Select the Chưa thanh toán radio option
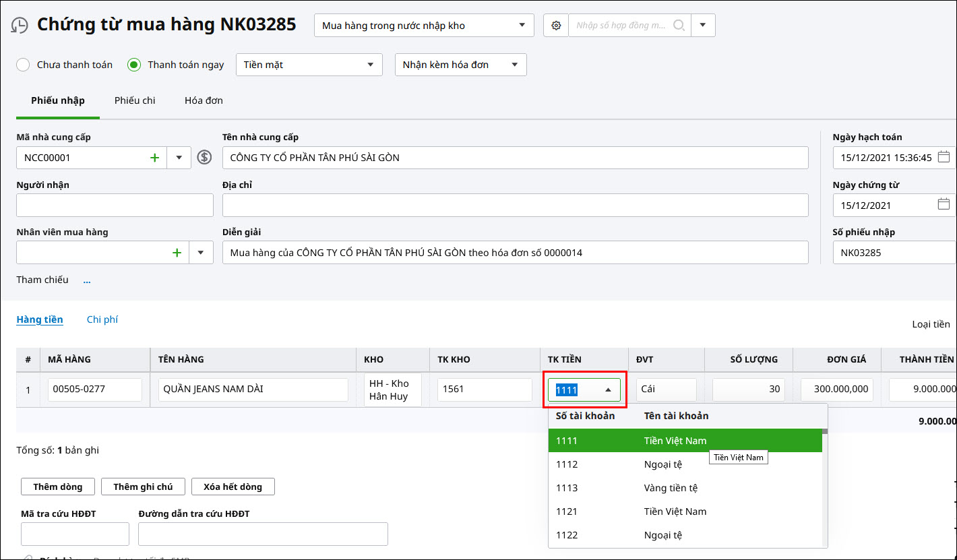957x560 pixels. click(x=23, y=65)
